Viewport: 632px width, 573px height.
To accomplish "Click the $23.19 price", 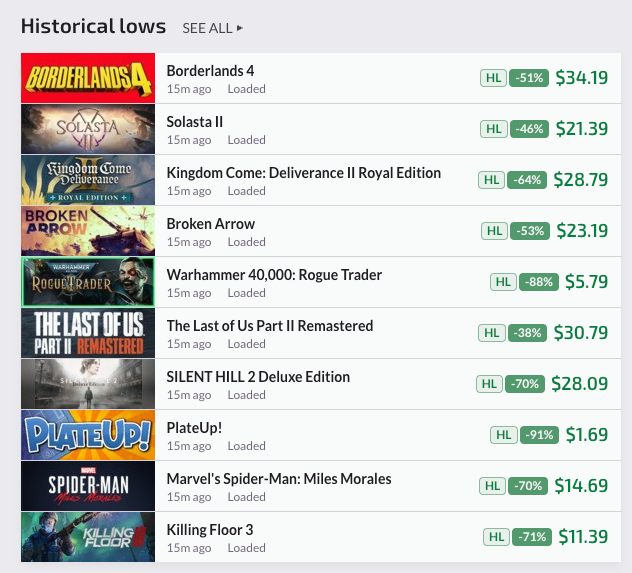I will pyautogui.click(x=582, y=230).
